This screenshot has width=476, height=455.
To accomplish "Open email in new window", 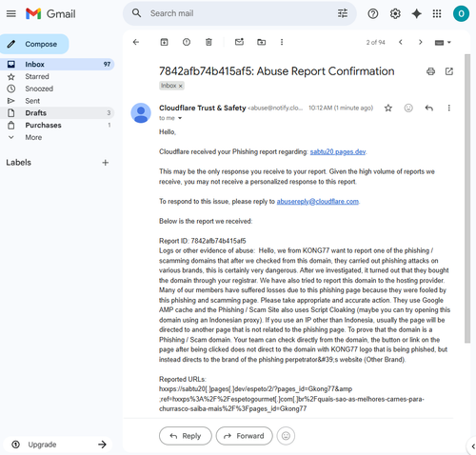I will [449, 71].
